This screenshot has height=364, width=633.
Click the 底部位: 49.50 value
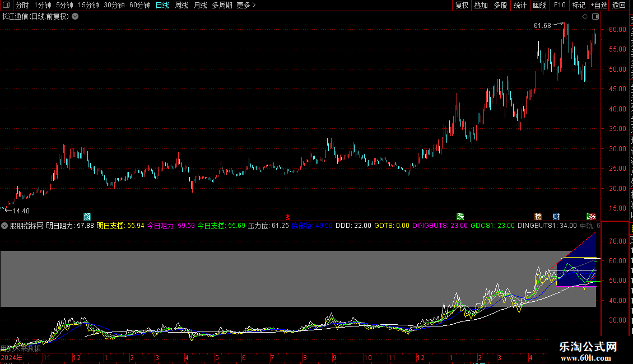[x=312, y=226]
